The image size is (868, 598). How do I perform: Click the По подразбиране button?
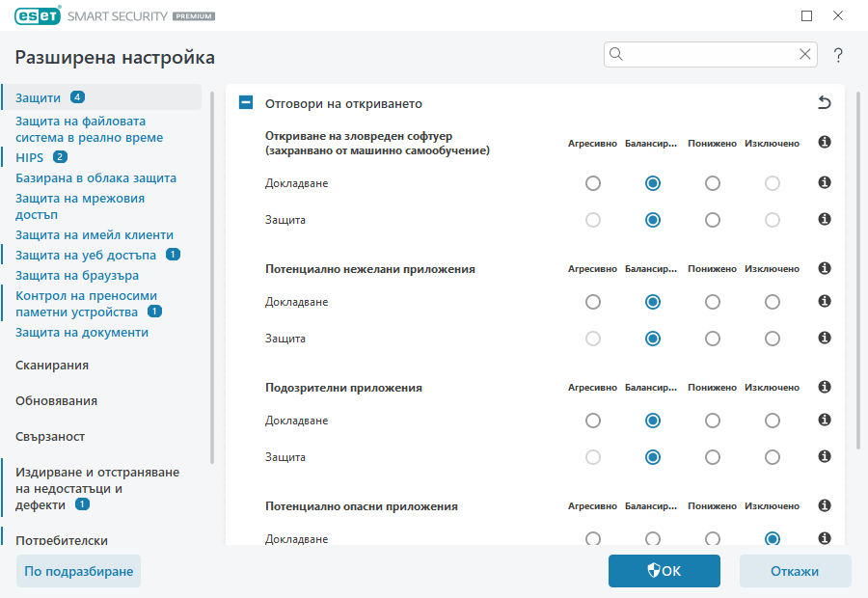(x=77, y=571)
